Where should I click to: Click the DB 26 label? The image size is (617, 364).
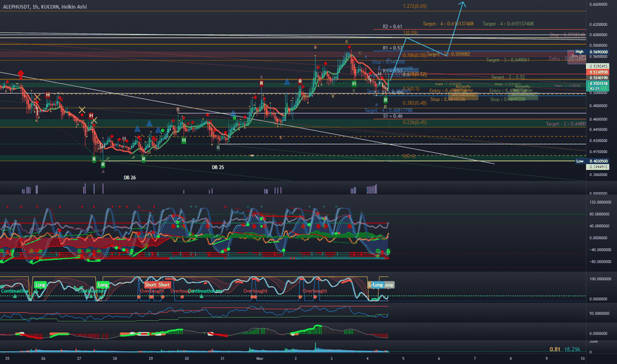pyautogui.click(x=130, y=178)
